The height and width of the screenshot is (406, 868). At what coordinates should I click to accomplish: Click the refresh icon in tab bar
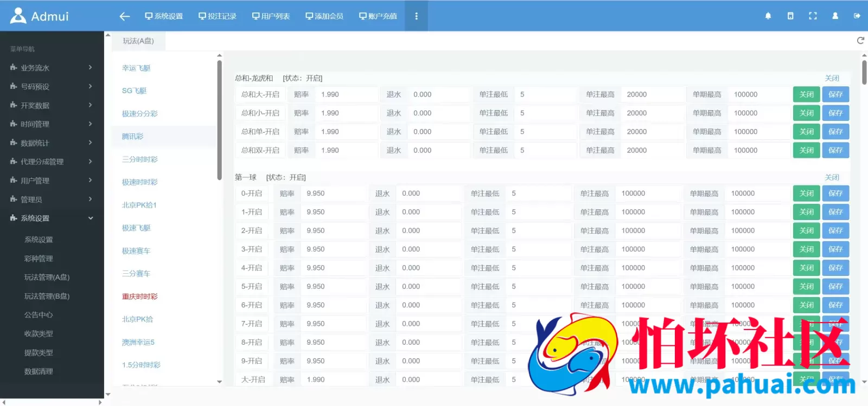point(860,41)
